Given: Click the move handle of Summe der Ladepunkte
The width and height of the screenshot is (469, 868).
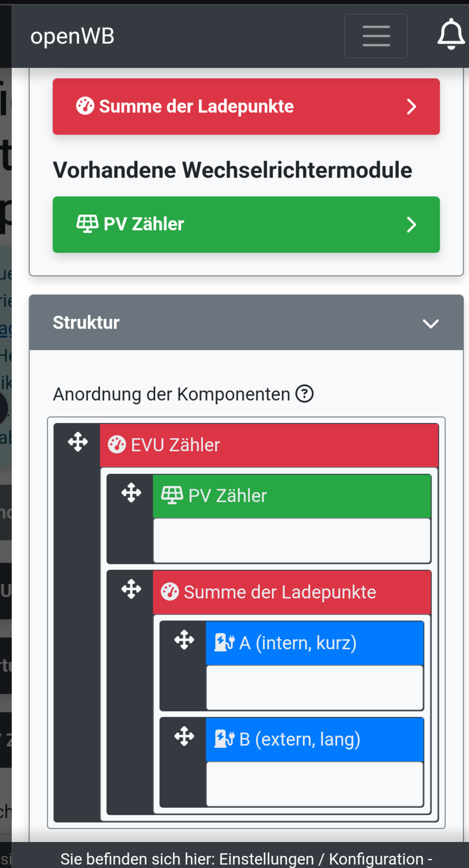Looking at the screenshot, I should coord(131,589).
